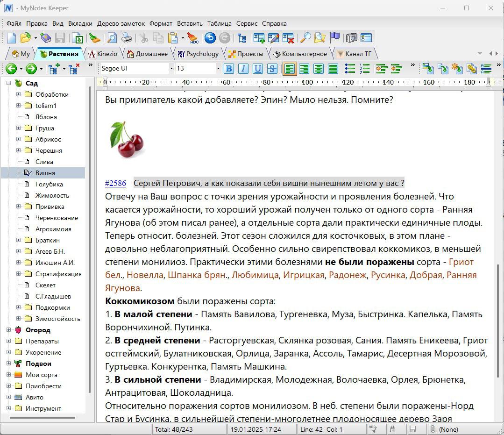
Task: Toggle Strikethrough formatting
Action: (x=272, y=69)
